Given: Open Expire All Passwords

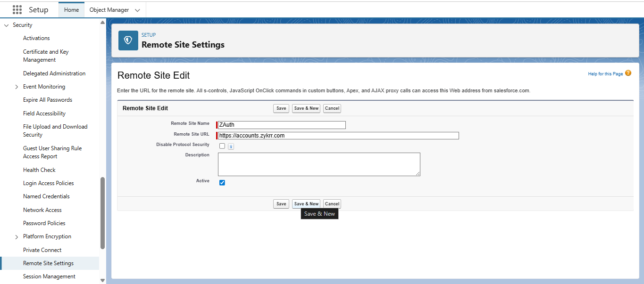Looking at the screenshot, I should point(48,100).
